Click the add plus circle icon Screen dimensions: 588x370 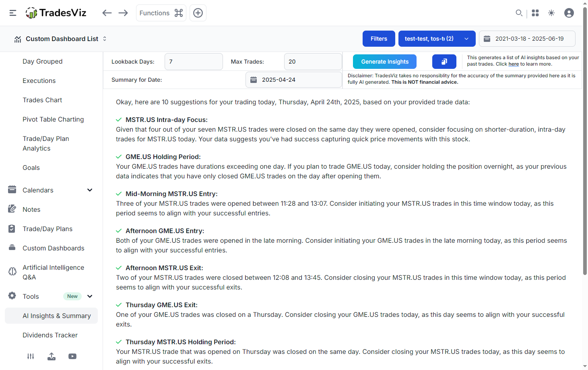(x=198, y=13)
